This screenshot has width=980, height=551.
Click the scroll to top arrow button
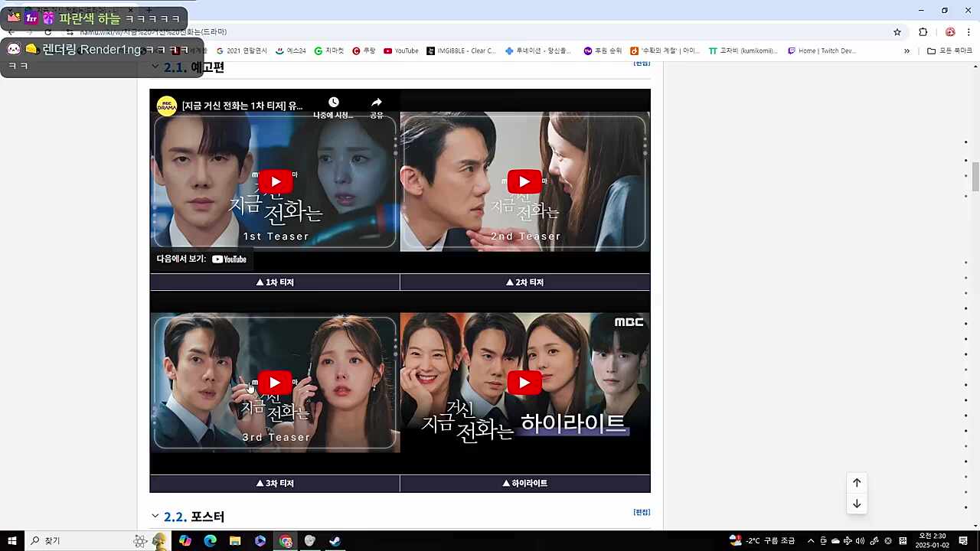(x=857, y=483)
